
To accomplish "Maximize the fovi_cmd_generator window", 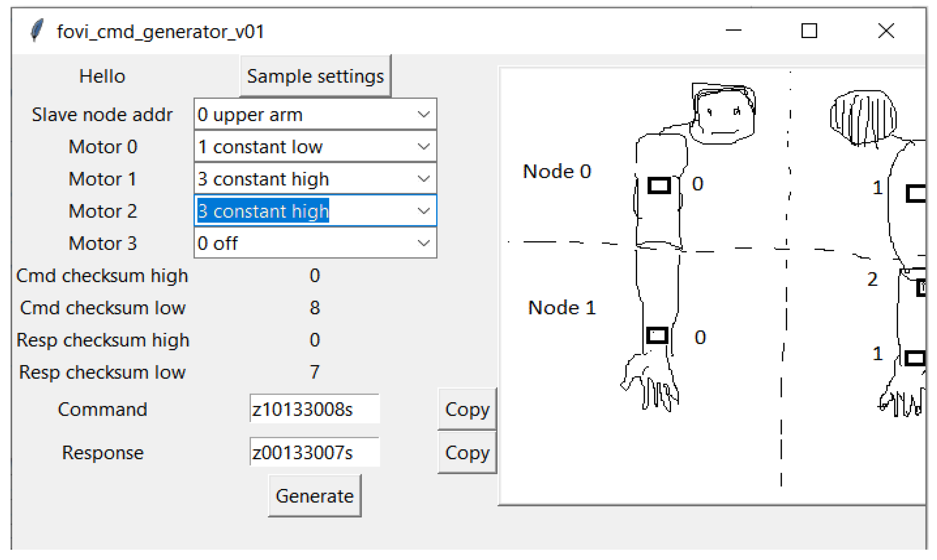I will 809,31.
